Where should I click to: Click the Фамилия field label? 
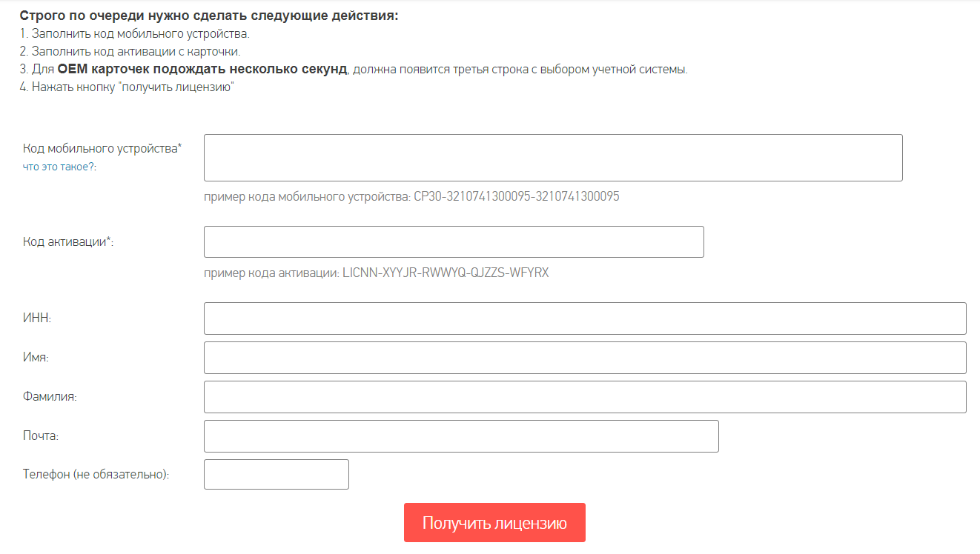(x=50, y=397)
